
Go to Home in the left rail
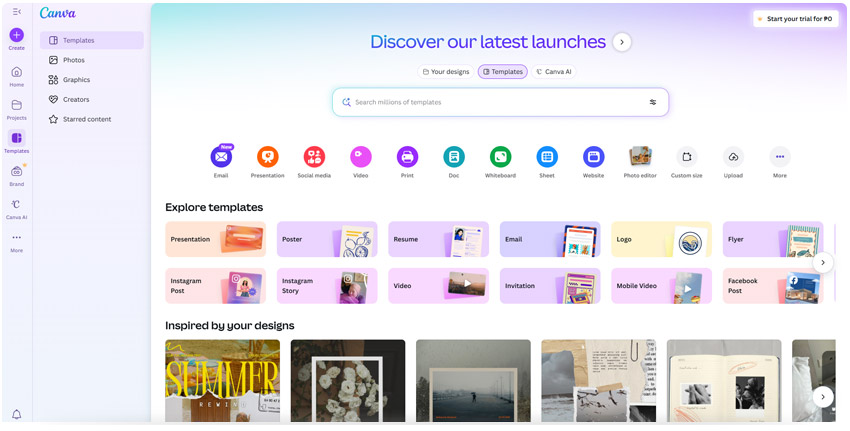[x=16, y=76]
